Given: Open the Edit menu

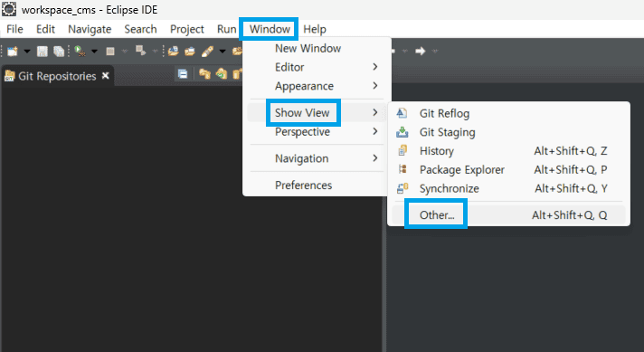Looking at the screenshot, I should pos(45,29).
